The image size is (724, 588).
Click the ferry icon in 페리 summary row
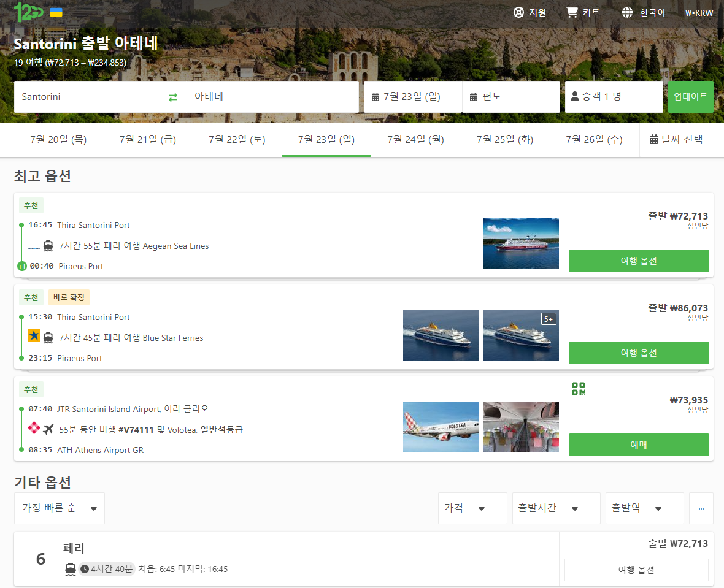70,570
